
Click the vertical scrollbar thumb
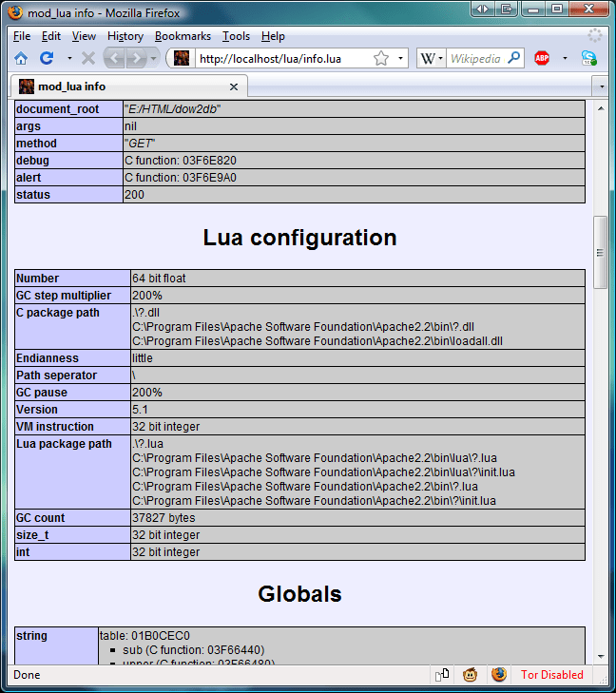point(600,252)
